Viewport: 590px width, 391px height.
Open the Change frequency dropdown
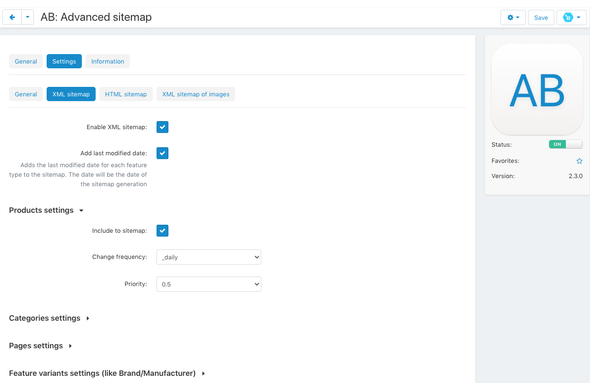(209, 257)
